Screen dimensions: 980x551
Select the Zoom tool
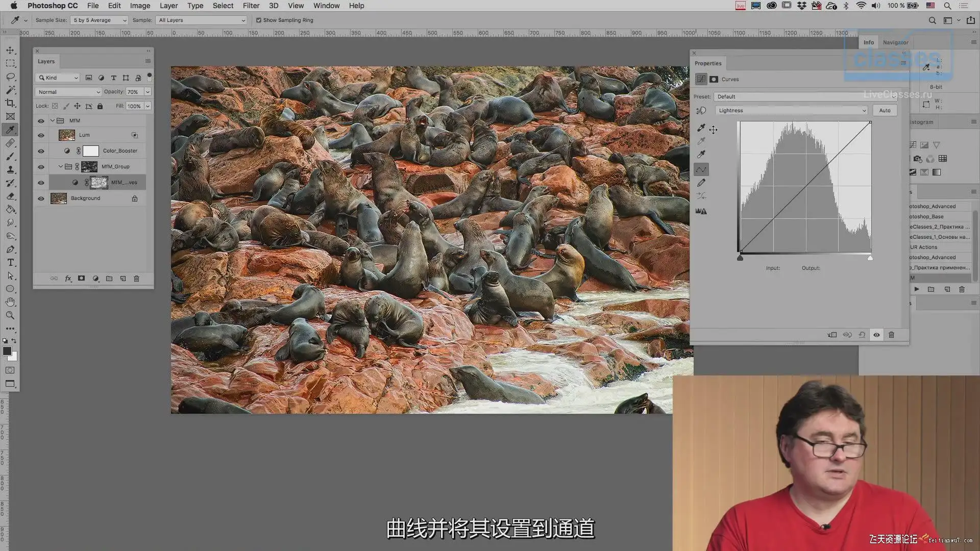pyautogui.click(x=10, y=315)
